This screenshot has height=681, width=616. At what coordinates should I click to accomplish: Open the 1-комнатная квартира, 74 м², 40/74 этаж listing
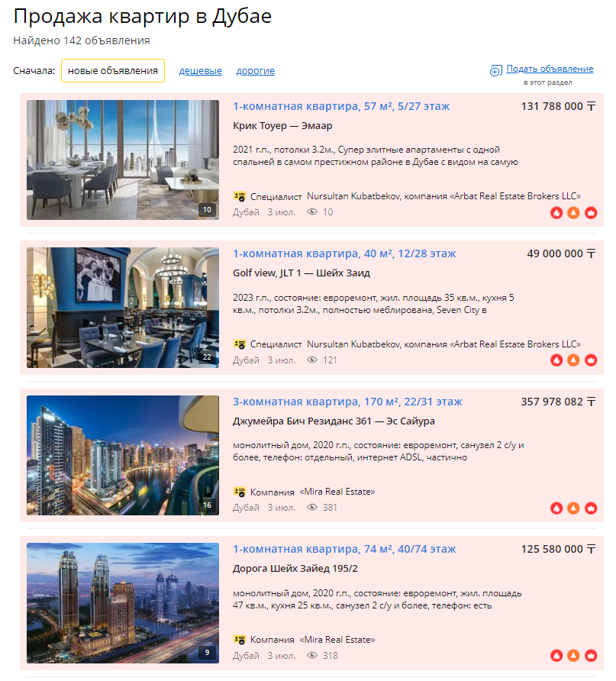[344, 550]
